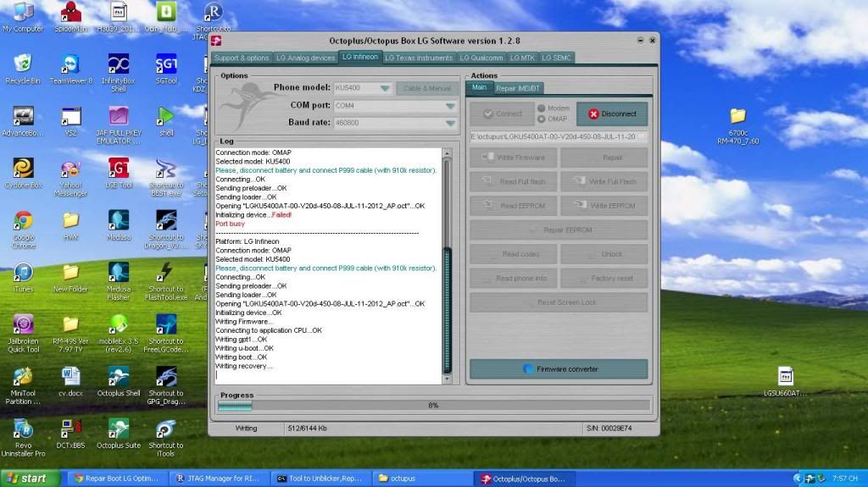The height and width of the screenshot is (487, 868).
Task: Click the Factory reset button
Action: [604, 278]
